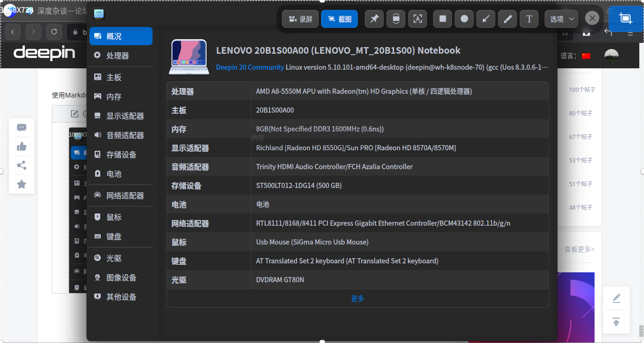Click the China flag language selector

[x=586, y=56]
